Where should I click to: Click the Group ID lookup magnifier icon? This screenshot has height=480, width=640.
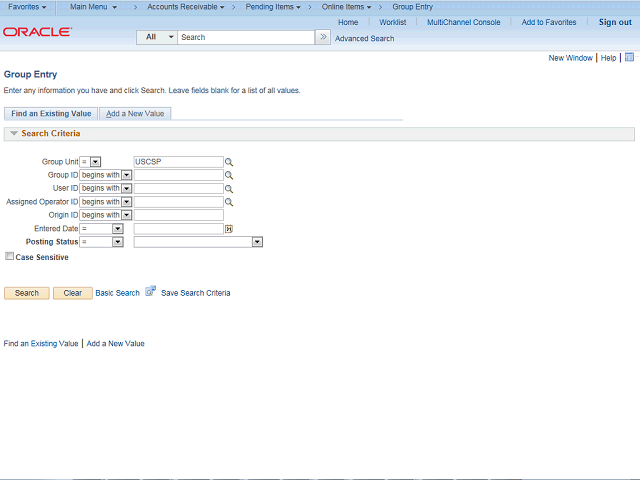click(229, 175)
